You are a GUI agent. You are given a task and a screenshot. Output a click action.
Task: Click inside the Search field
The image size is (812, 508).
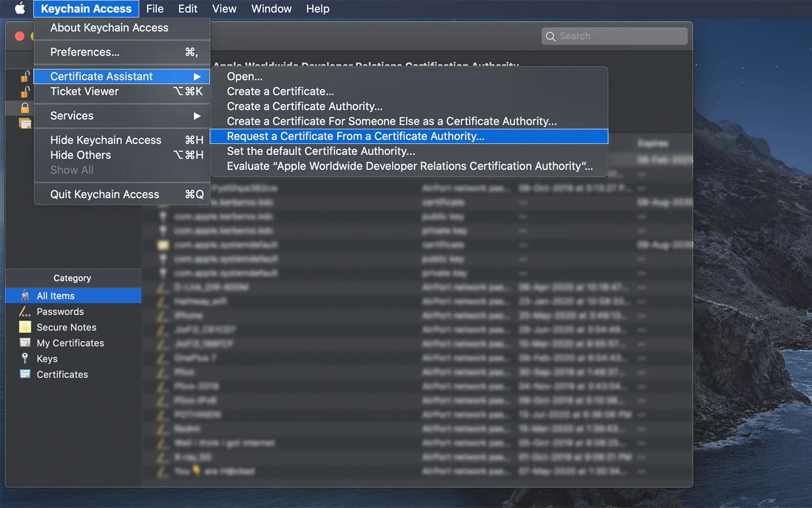coord(615,36)
